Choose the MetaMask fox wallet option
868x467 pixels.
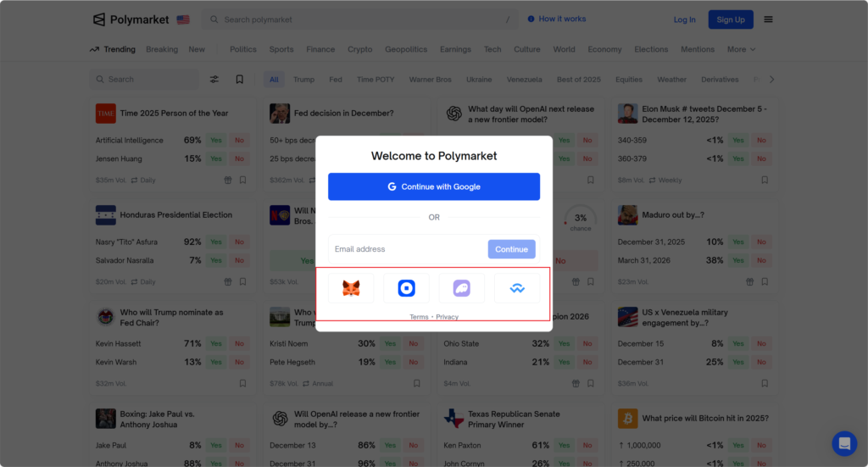click(x=351, y=288)
